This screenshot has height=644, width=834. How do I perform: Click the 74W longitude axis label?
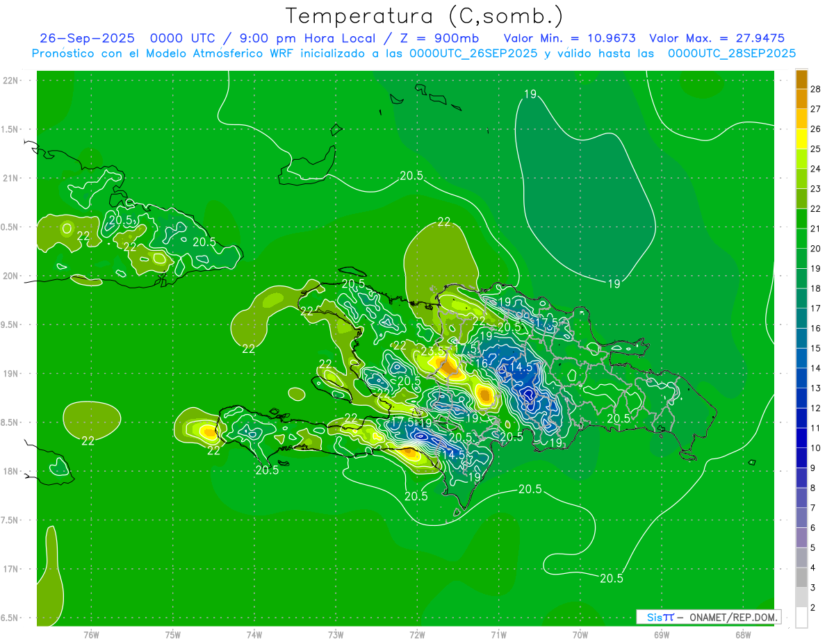(x=254, y=634)
